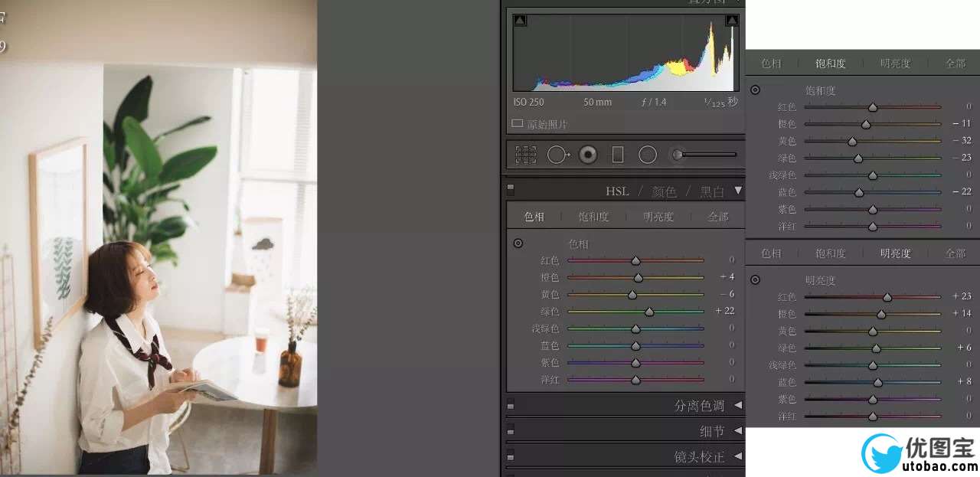This screenshot has height=477, width=980.
Task: Click saturation value '– 22' for 蓝色
Action: pyautogui.click(x=962, y=191)
